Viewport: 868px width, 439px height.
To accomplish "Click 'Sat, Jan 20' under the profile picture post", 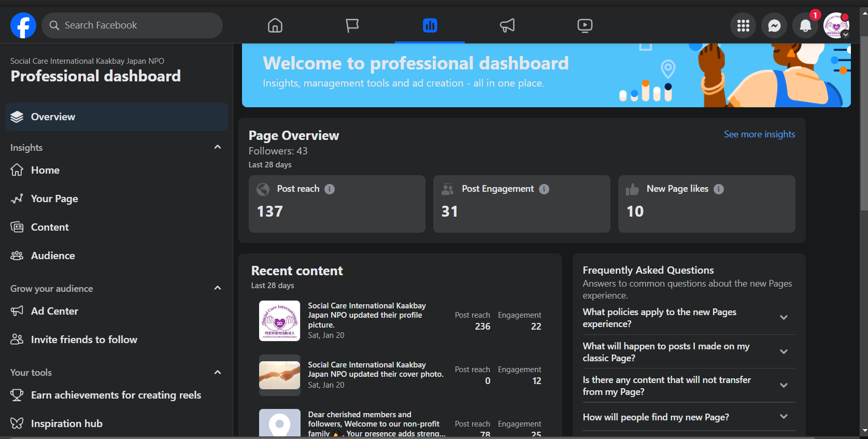I will tap(326, 335).
